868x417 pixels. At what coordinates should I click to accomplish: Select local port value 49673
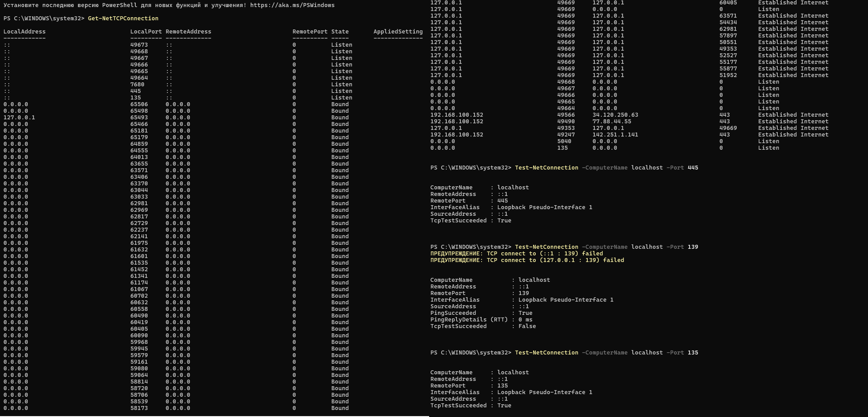click(x=139, y=45)
